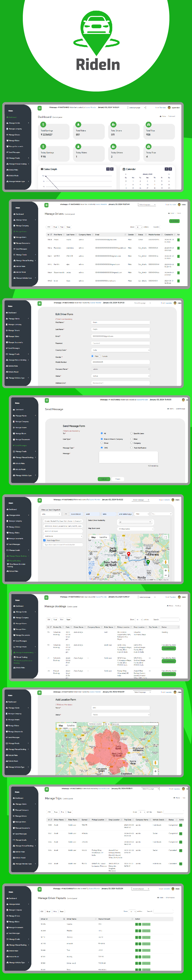192x980 pixels.
Task: Open fullscreen view on Manual Dispatch map
Action: (165, 537)
